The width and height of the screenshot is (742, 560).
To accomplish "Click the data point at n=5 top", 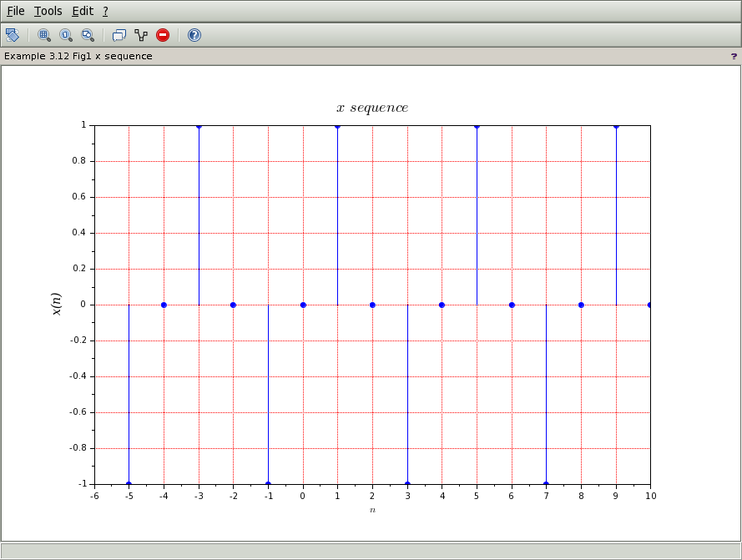I will point(477,126).
